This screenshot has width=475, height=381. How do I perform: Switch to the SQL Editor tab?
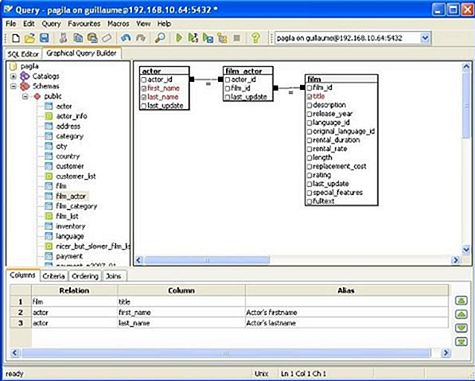coord(23,54)
